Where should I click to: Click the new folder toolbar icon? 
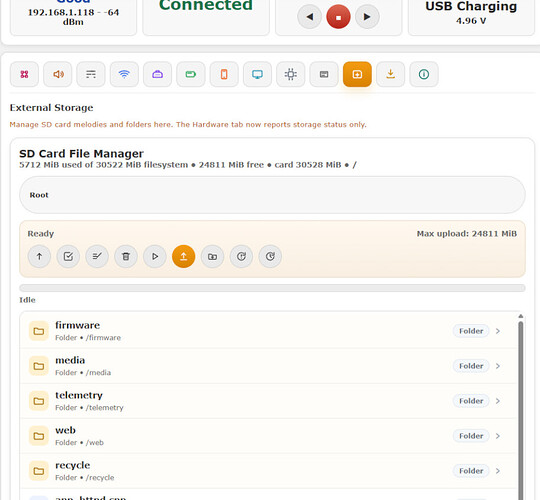(212, 257)
